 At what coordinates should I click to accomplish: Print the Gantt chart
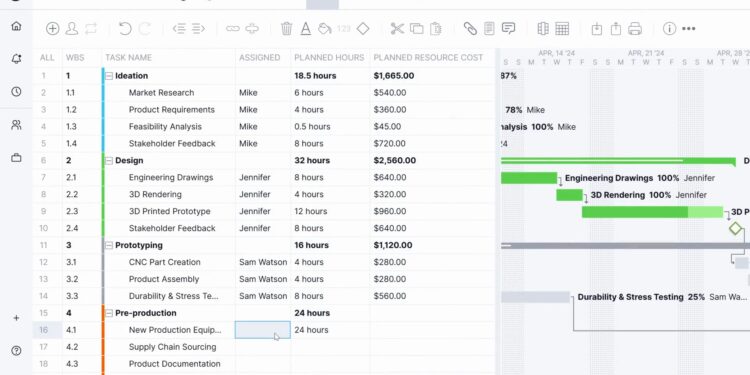pos(635,29)
